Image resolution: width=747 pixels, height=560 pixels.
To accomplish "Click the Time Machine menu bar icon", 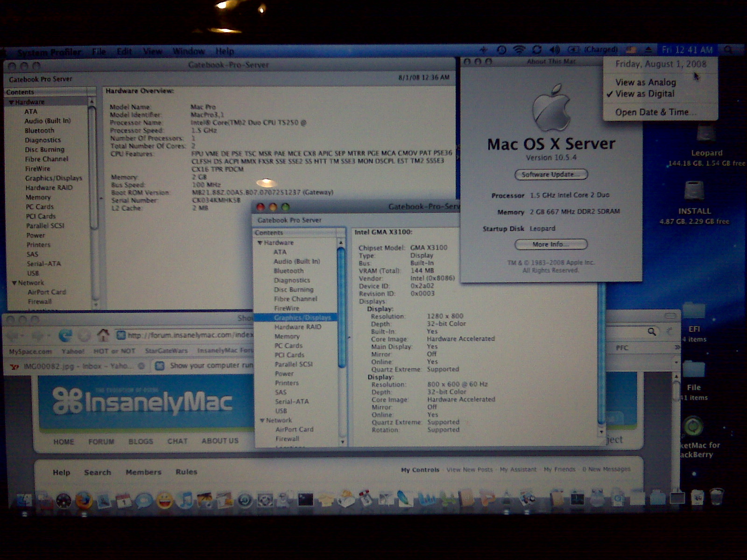I will coord(502,50).
